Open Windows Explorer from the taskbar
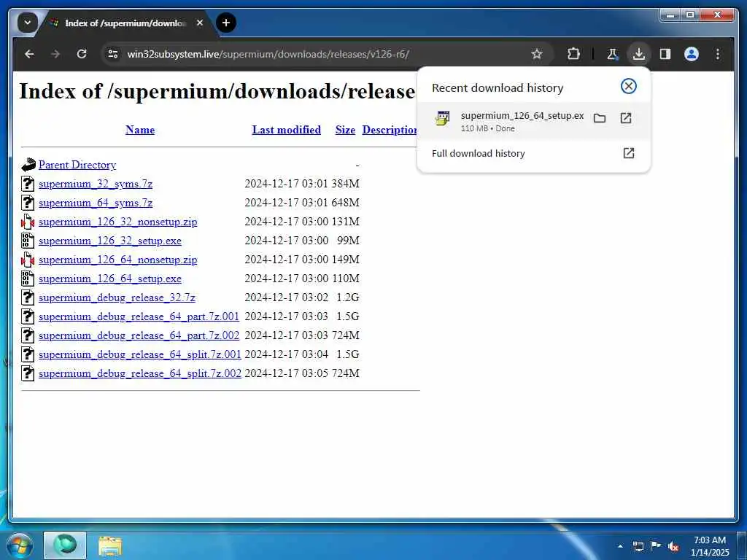 [x=110, y=546]
